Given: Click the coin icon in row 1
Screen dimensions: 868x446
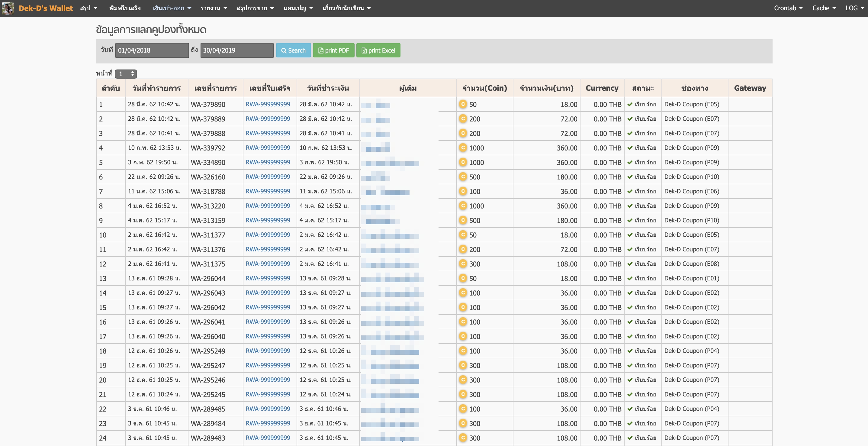Looking at the screenshot, I should (x=463, y=104).
